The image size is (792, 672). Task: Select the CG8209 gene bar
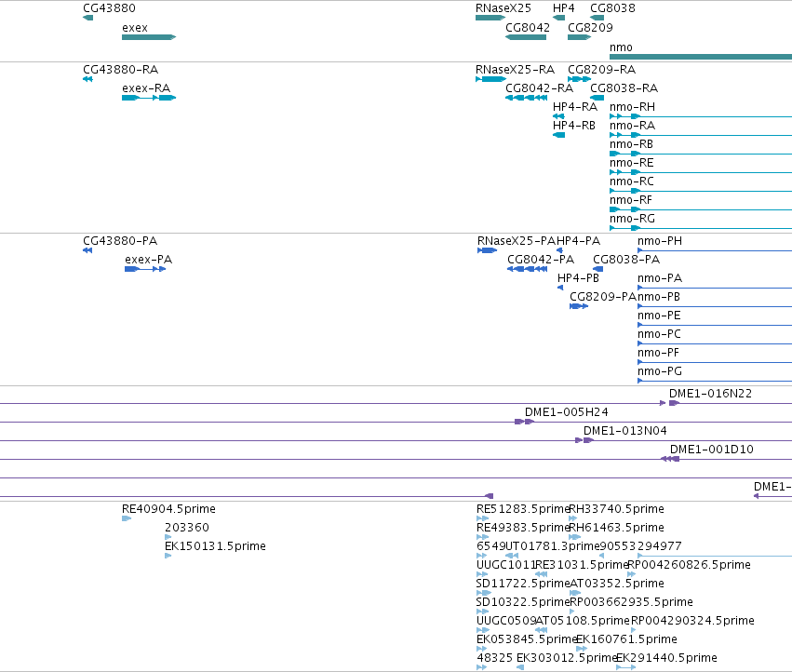pyautogui.click(x=580, y=37)
